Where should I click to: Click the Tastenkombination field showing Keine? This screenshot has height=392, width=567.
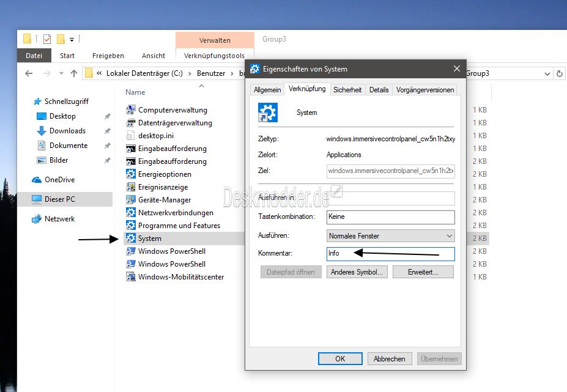point(390,217)
